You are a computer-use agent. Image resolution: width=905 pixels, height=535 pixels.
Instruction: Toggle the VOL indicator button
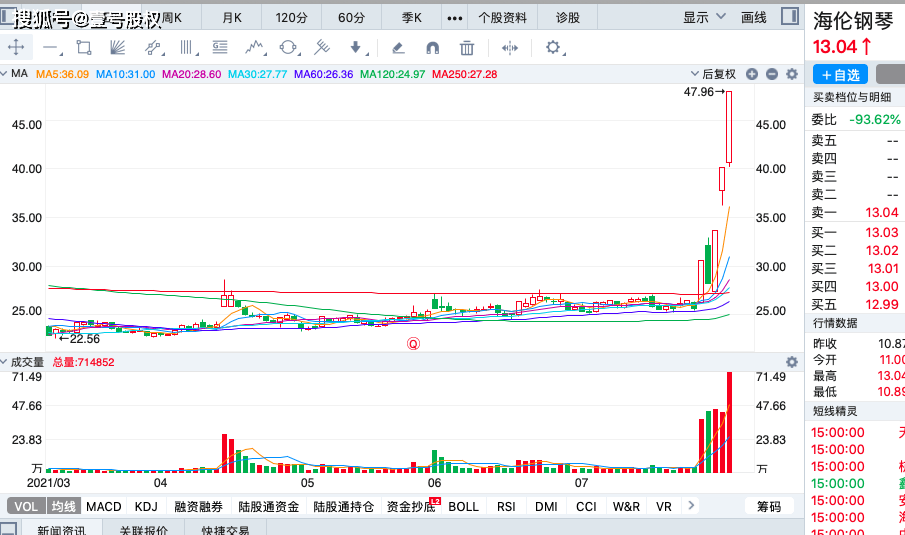(26, 507)
